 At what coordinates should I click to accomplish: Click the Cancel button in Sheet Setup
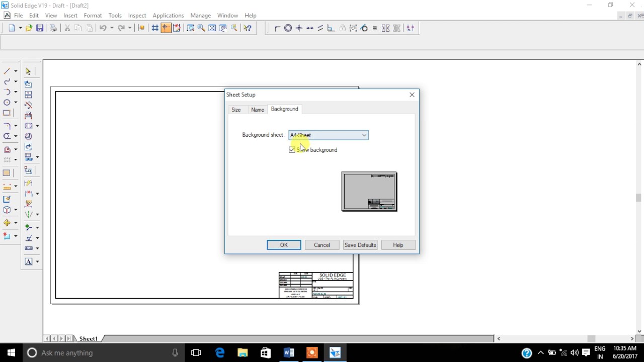click(322, 245)
